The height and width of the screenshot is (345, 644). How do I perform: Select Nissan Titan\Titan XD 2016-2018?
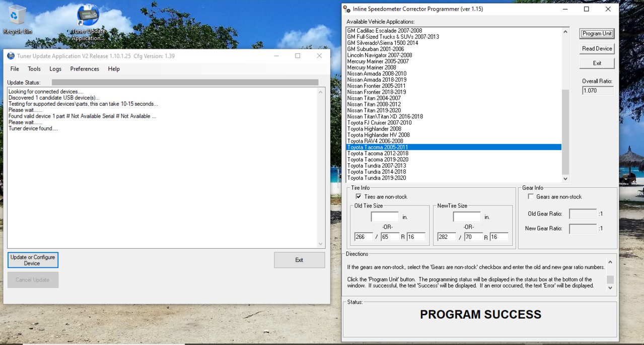(x=454, y=116)
